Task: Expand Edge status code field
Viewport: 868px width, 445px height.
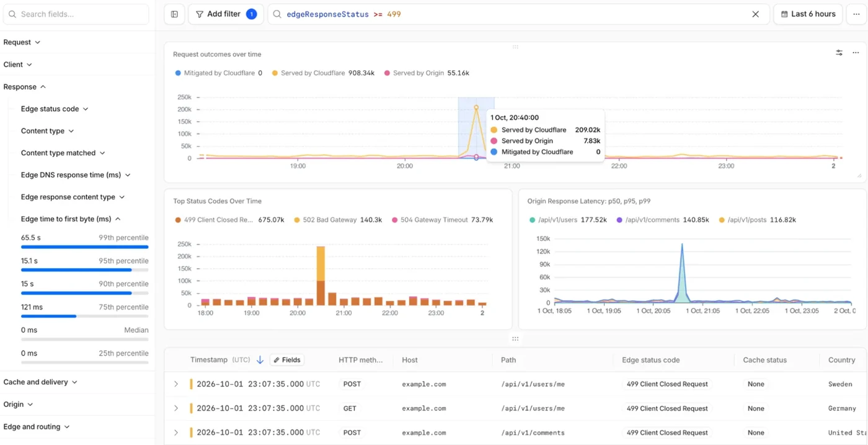Action: [x=55, y=109]
